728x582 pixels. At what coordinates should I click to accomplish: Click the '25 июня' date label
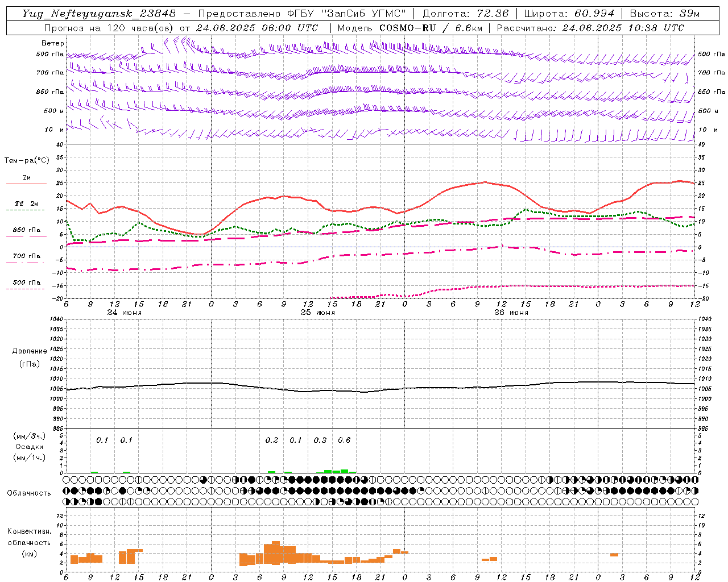(318, 312)
